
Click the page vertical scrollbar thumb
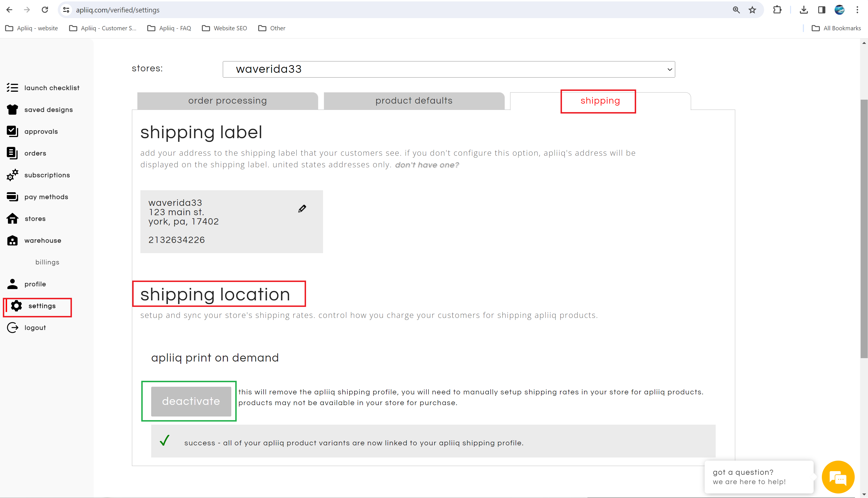864,228
